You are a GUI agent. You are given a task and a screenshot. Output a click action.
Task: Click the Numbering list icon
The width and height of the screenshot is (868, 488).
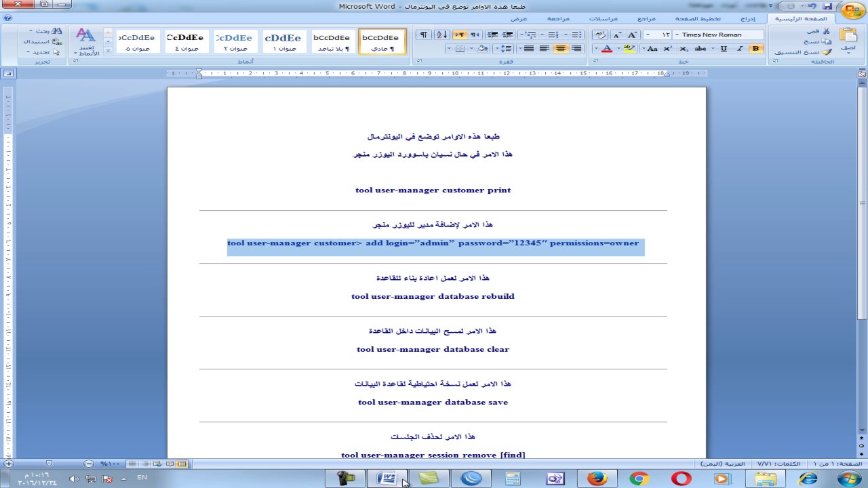[x=553, y=35]
